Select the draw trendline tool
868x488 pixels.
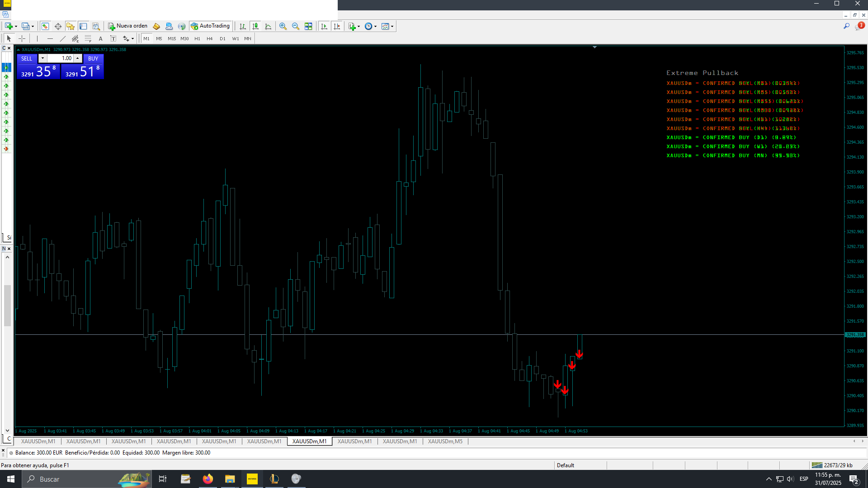pyautogui.click(x=63, y=39)
